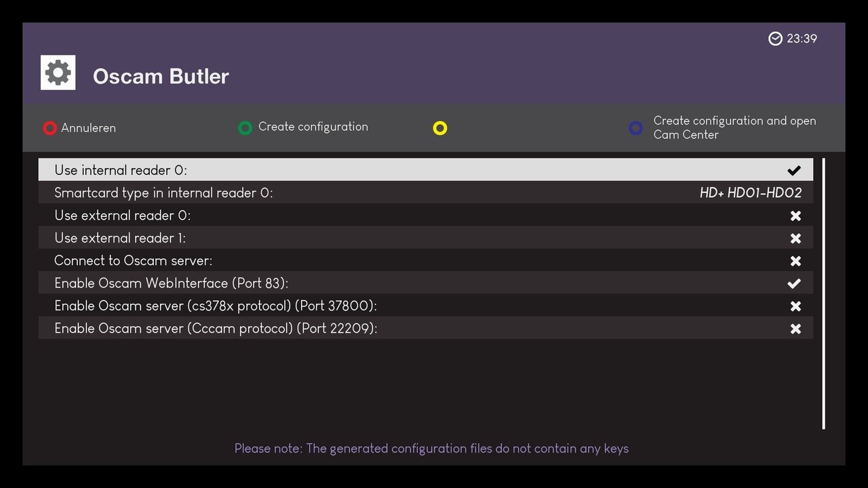This screenshot has height=488, width=868.
Task: Click the 'Please note' keys notice text
Action: pos(431,449)
